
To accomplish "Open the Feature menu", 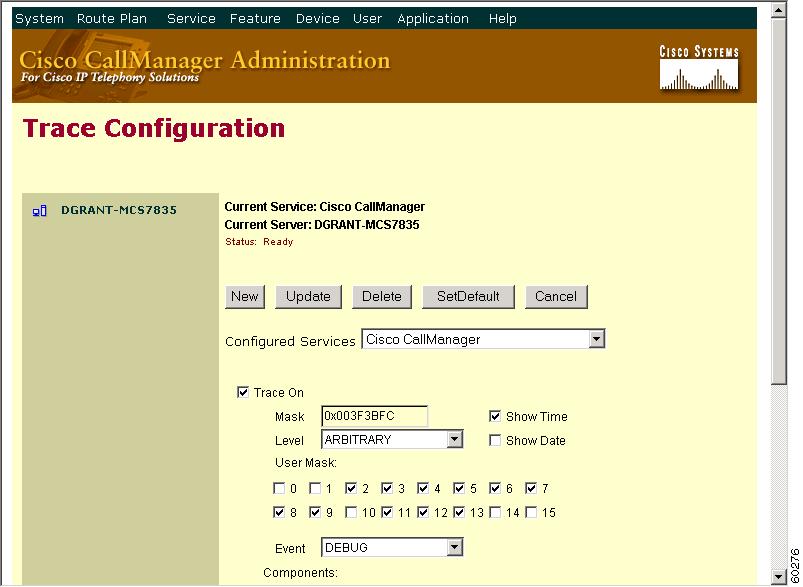I will (x=255, y=18).
